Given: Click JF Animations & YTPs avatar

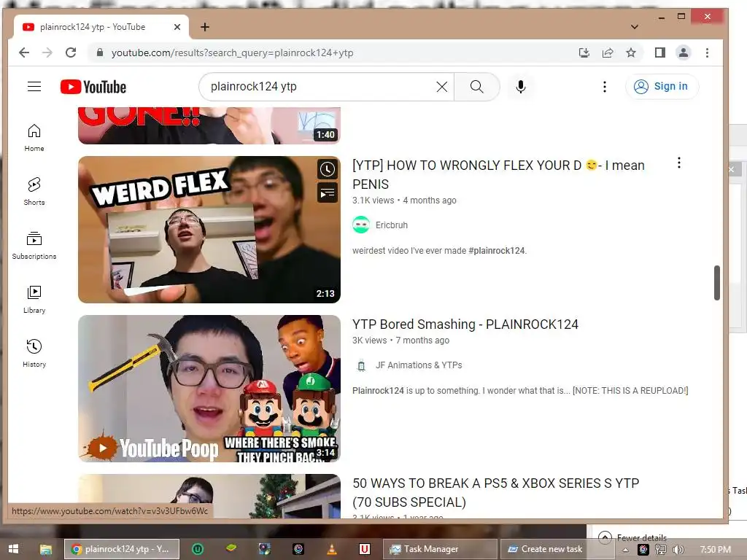Looking at the screenshot, I should (x=361, y=365).
